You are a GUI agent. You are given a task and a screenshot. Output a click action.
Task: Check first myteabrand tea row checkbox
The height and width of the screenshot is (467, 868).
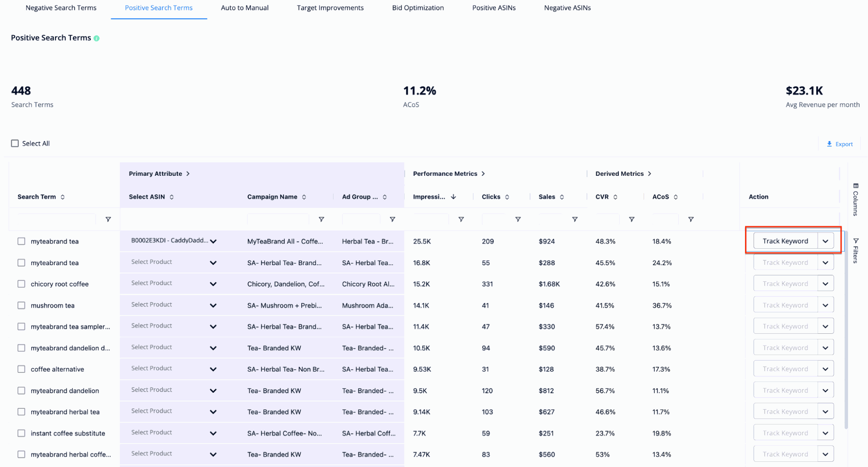(x=21, y=241)
